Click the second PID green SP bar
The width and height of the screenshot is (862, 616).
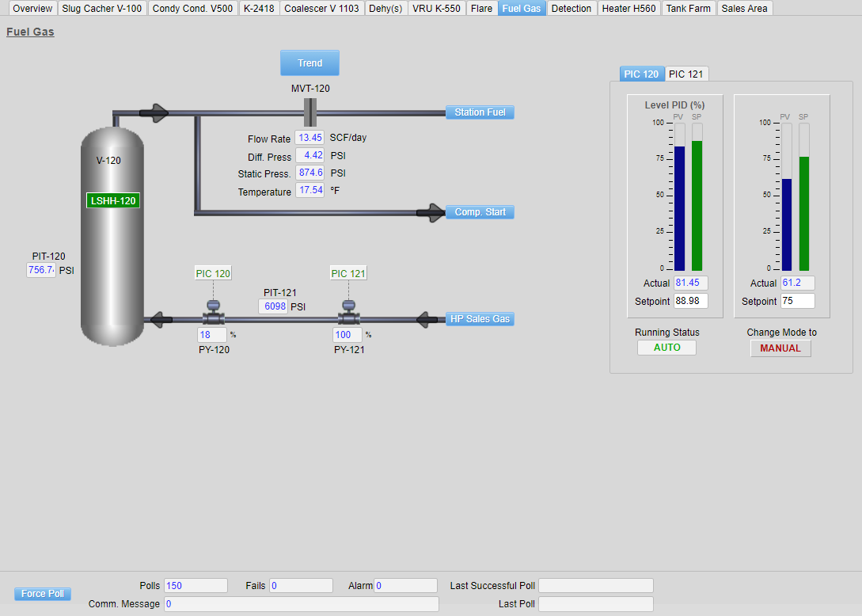coord(804,214)
